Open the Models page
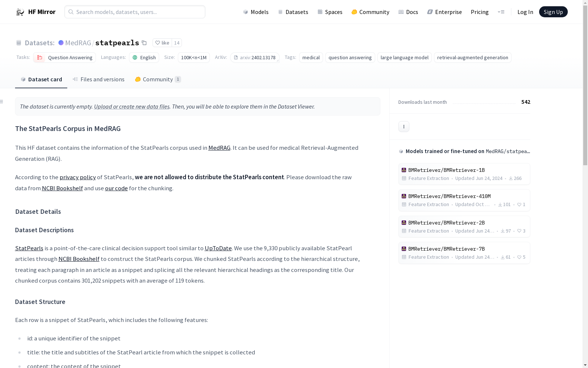 tap(256, 12)
